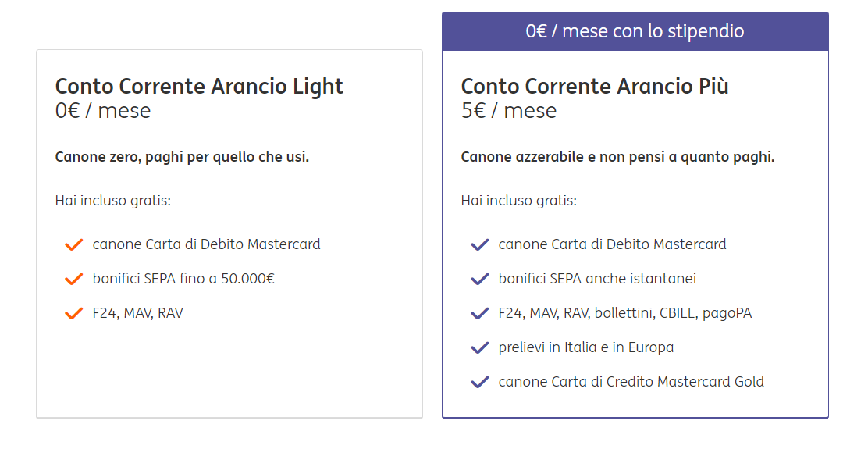
Task: Click purple checkmark beside canone Carta di Debito
Action: [x=480, y=245]
